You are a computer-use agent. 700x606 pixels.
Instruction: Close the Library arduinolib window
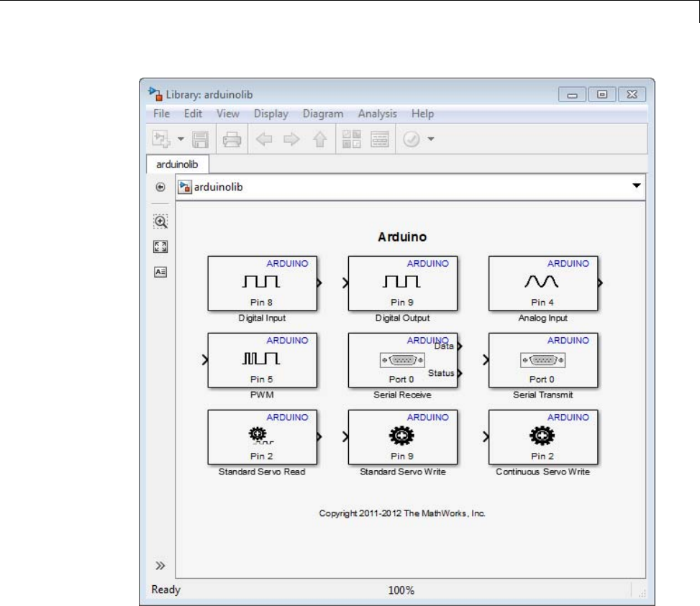632,95
